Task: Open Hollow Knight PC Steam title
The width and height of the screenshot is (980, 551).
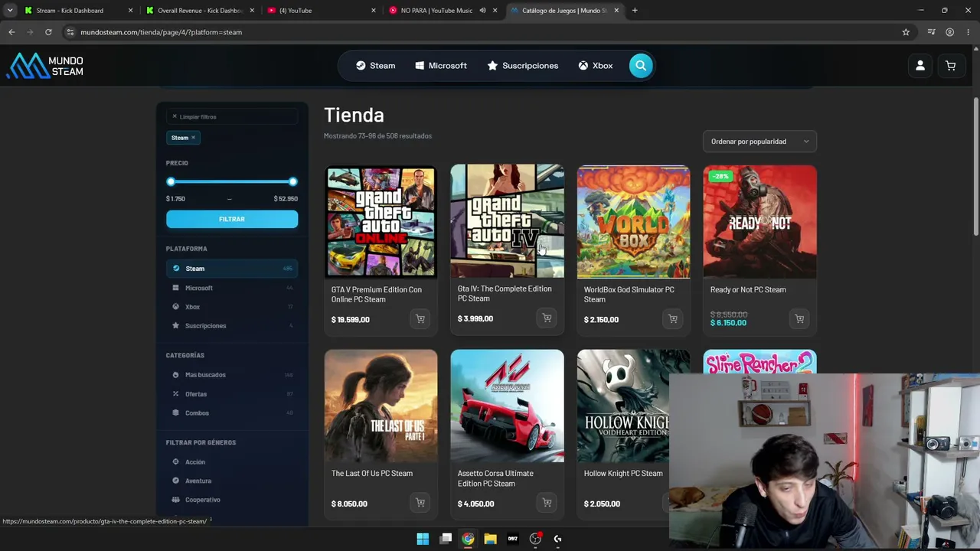Action: tap(623, 474)
